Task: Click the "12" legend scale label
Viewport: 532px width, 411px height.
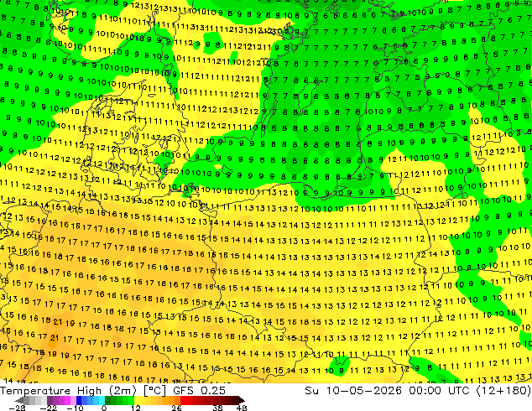Action: tap(136, 408)
